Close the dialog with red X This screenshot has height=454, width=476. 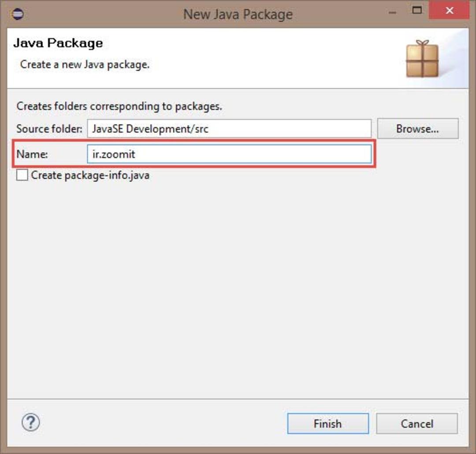[x=450, y=11]
